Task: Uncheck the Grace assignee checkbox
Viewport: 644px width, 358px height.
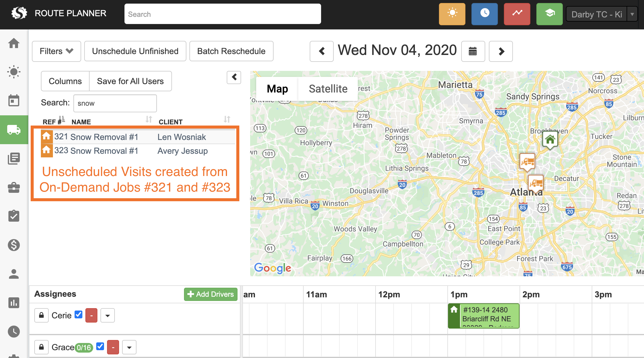Action: coord(100,346)
